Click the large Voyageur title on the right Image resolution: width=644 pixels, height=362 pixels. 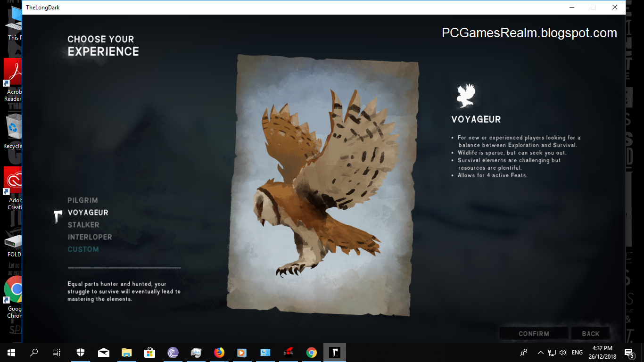pyautogui.click(x=476, y=120)
